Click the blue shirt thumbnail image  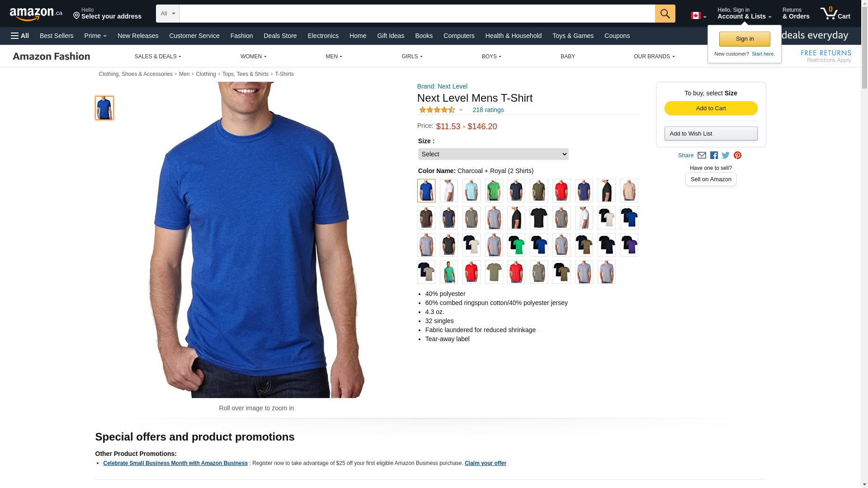[x=104, y=108]
